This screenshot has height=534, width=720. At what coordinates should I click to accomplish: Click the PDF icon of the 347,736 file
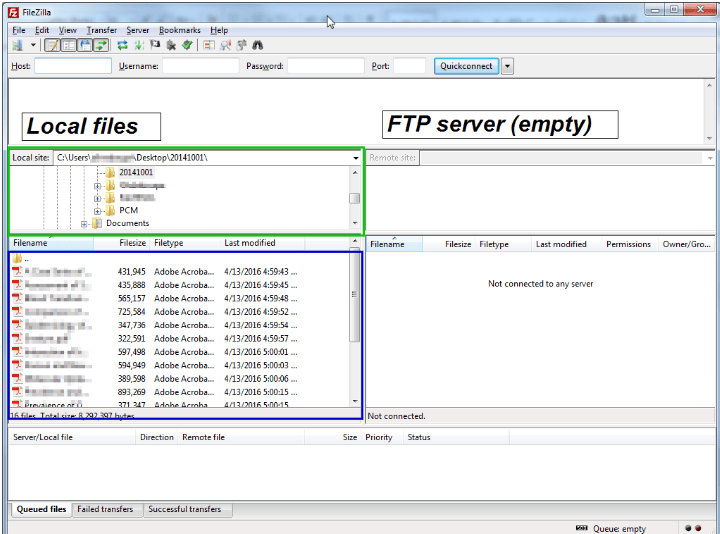point(17,325)
